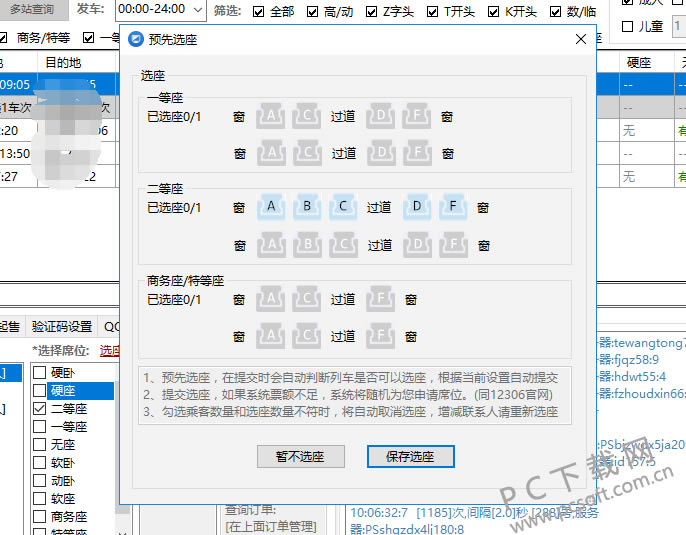
Task: Choose business-class seat F in first row
Action: point(381,299)
